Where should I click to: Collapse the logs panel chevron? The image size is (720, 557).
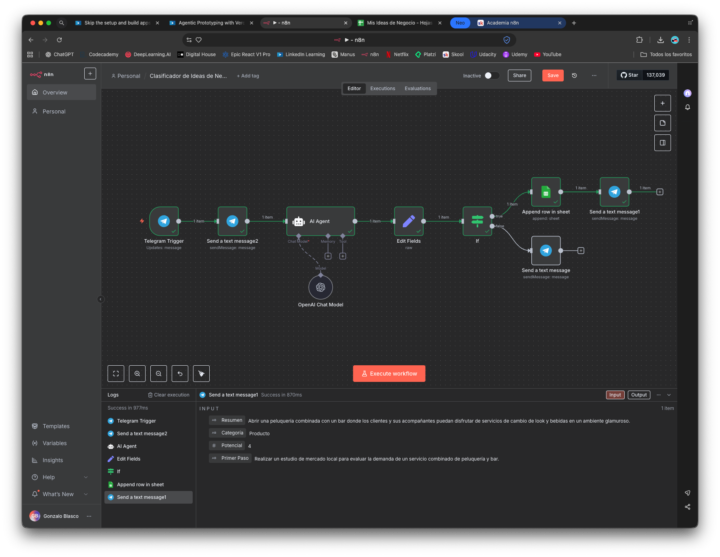coord(669,395)
